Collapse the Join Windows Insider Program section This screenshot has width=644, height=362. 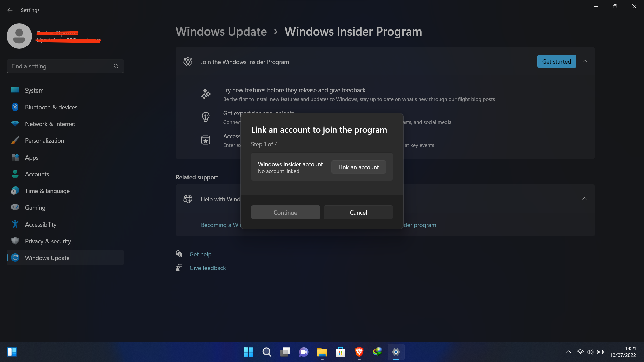[585, 61]
